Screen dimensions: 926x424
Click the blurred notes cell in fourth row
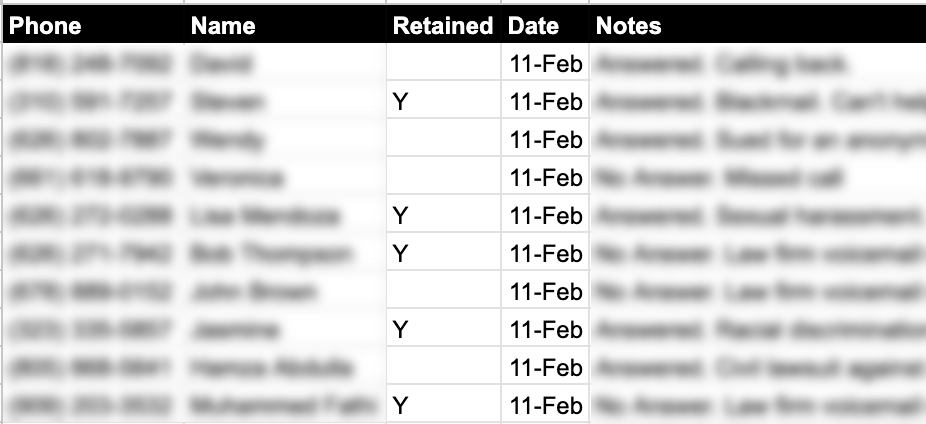point(758,175)
